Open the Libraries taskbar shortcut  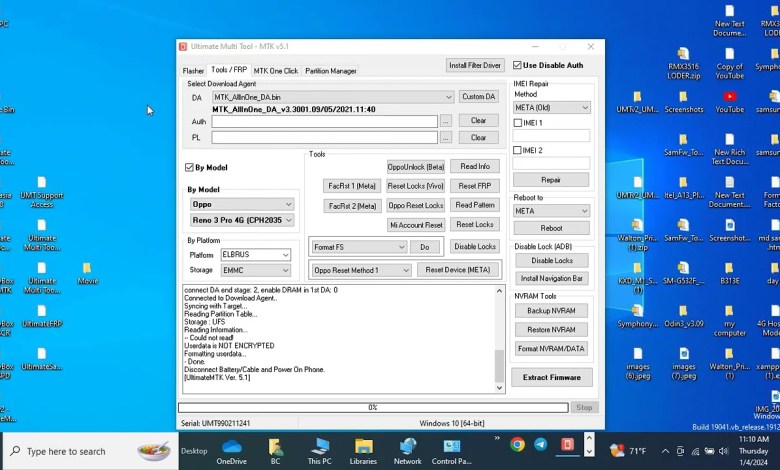(363, 451)
